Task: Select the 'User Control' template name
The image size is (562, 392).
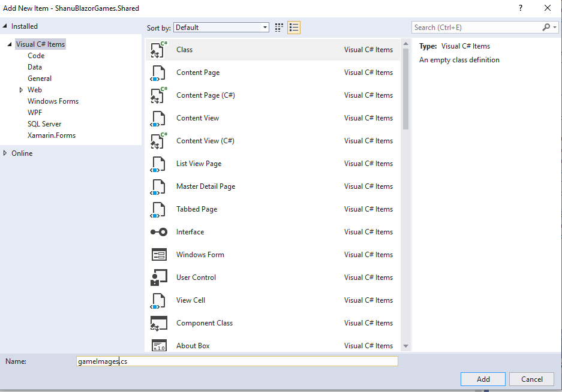Action: pyautogui.click(x=196, y=278)
